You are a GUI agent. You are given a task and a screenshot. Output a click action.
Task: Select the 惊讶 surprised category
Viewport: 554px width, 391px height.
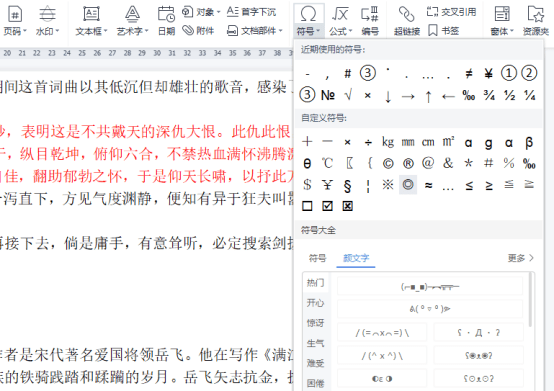click(316, 323)
